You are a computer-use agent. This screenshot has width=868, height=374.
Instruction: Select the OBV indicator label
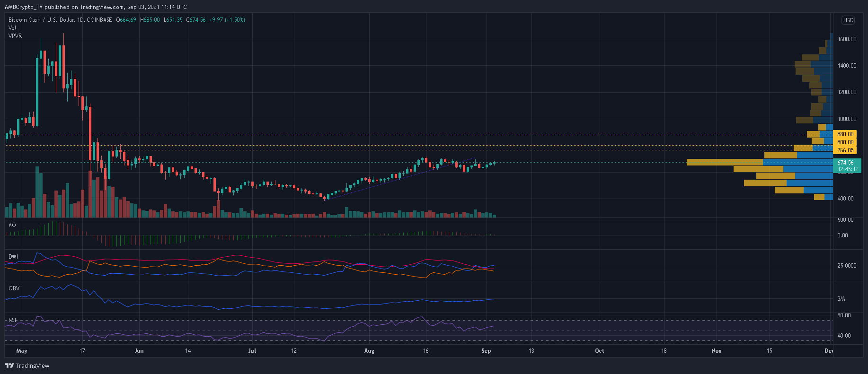tap(14, 288)
